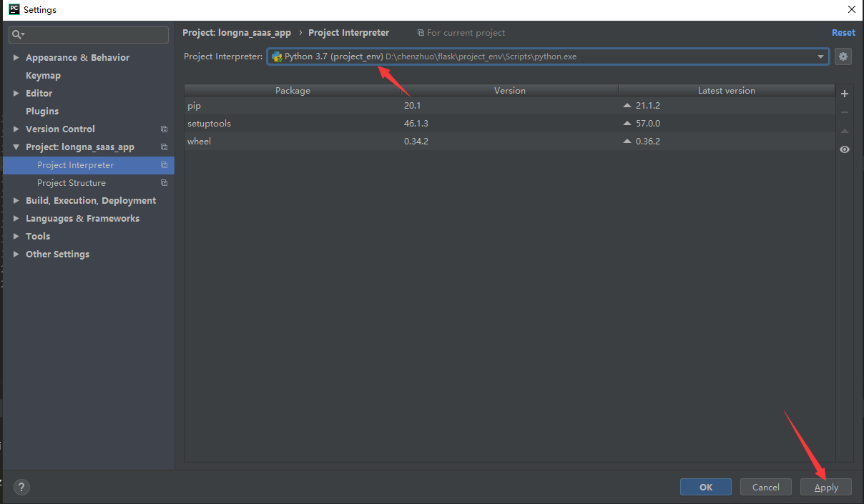Viewport: 864px width, 504px height.
Task: Toggle the show early releases eye icon
Action: tap(845, 149)
